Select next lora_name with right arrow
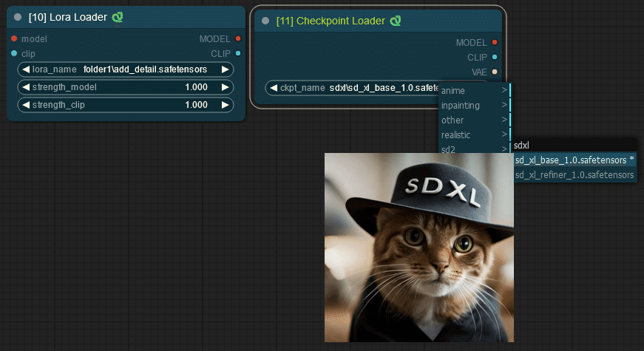The height and width of the screenshot is (351, 644). [x=225, y=69]
